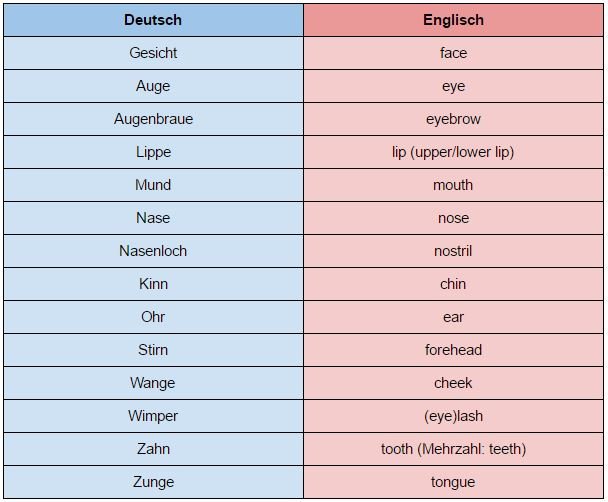Click the Deutsch column header
This screenshot has width=608, height=502.
pos(154,20)
